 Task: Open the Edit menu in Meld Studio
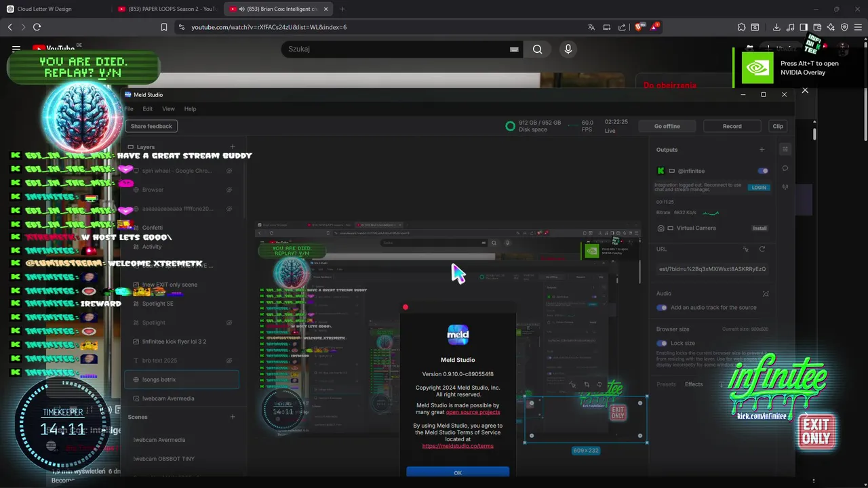pos(147,108)
